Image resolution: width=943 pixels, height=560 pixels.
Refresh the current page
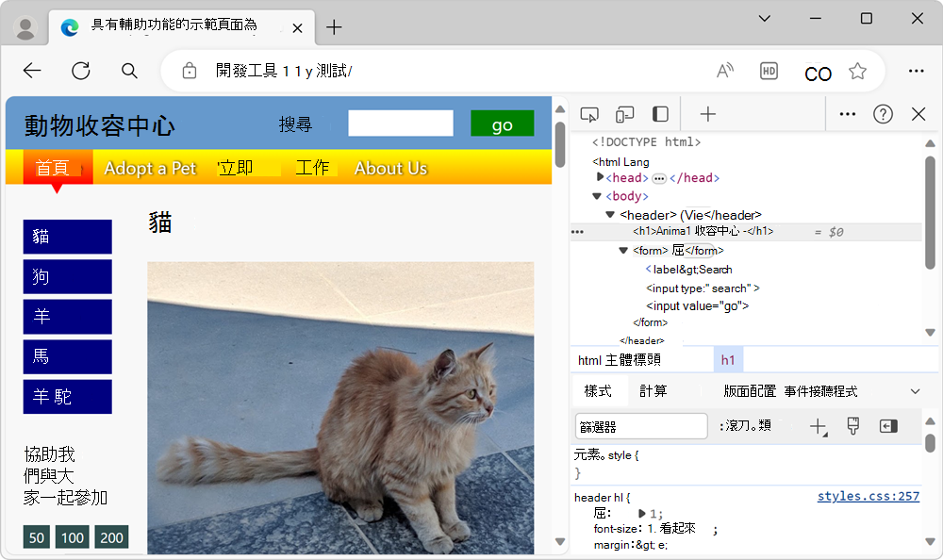(x=80, y=71)
